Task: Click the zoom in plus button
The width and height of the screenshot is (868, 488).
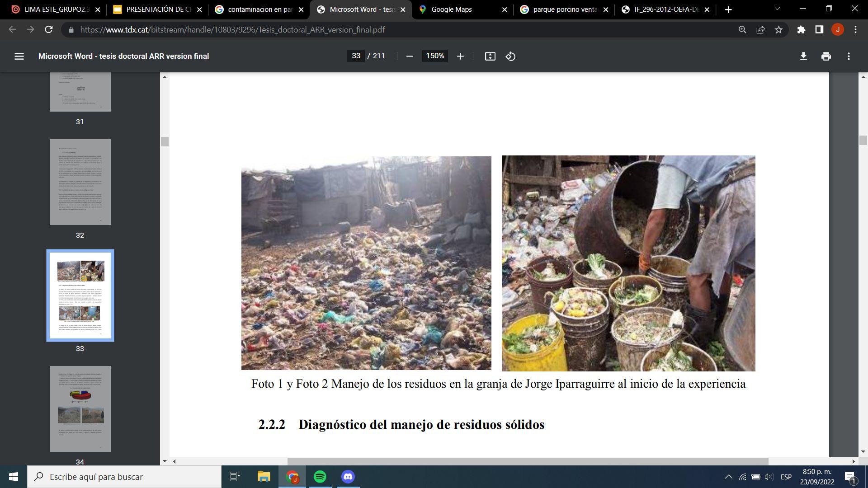Action: (460, 56)
